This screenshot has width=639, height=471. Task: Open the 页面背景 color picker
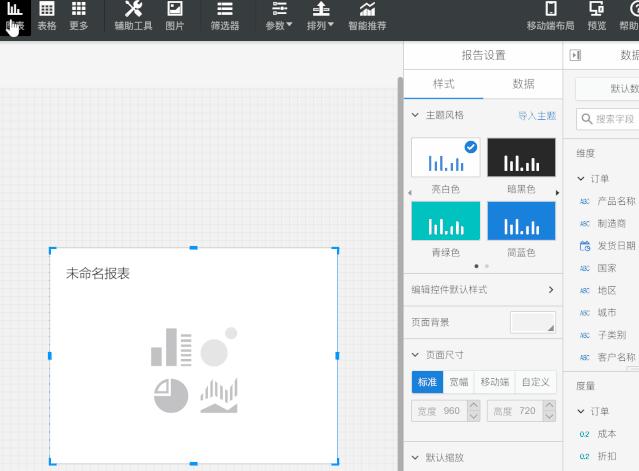pos(533,323)
